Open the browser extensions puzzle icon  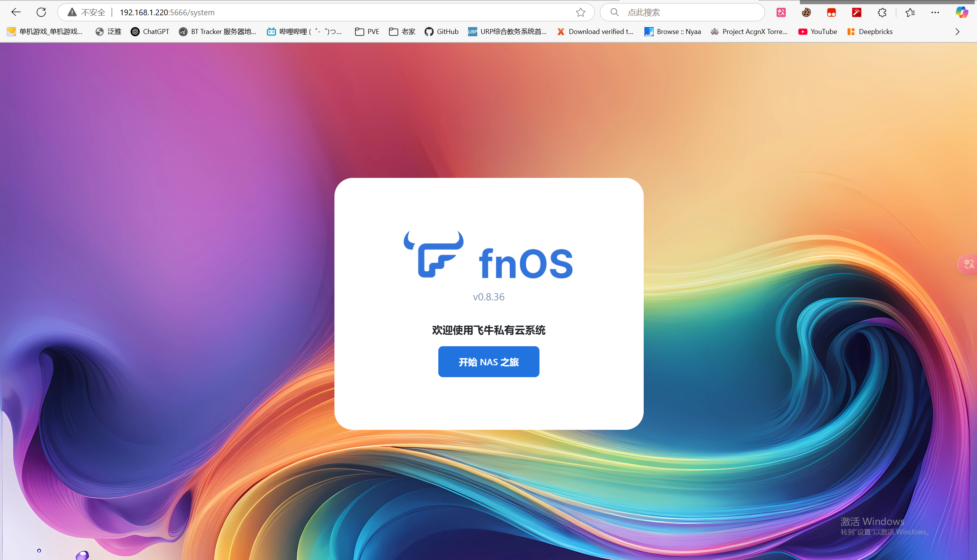click(x=882, y=12)
